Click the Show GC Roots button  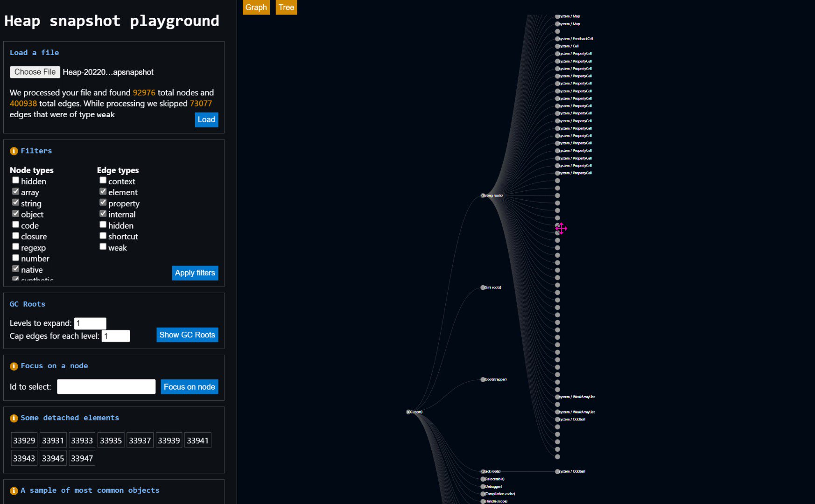pyautogui.click(x=187, y=335)
